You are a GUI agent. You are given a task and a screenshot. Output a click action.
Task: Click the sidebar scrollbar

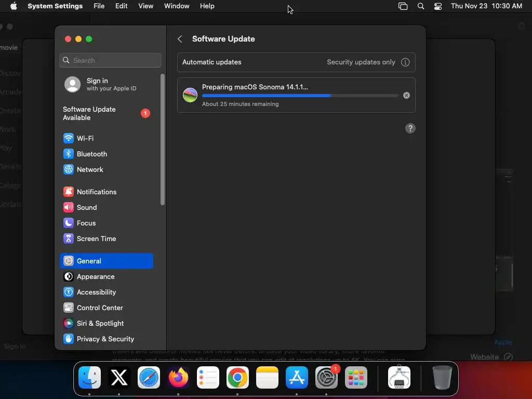(163, 139)
